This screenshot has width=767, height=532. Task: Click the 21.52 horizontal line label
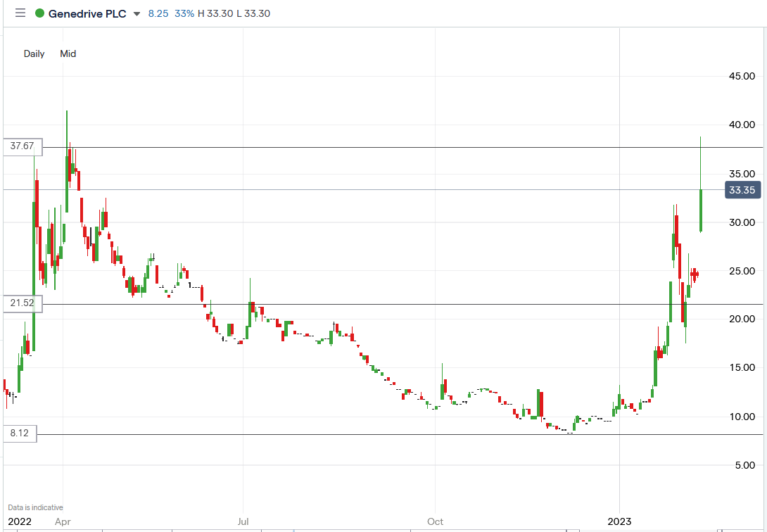point(23,304)
